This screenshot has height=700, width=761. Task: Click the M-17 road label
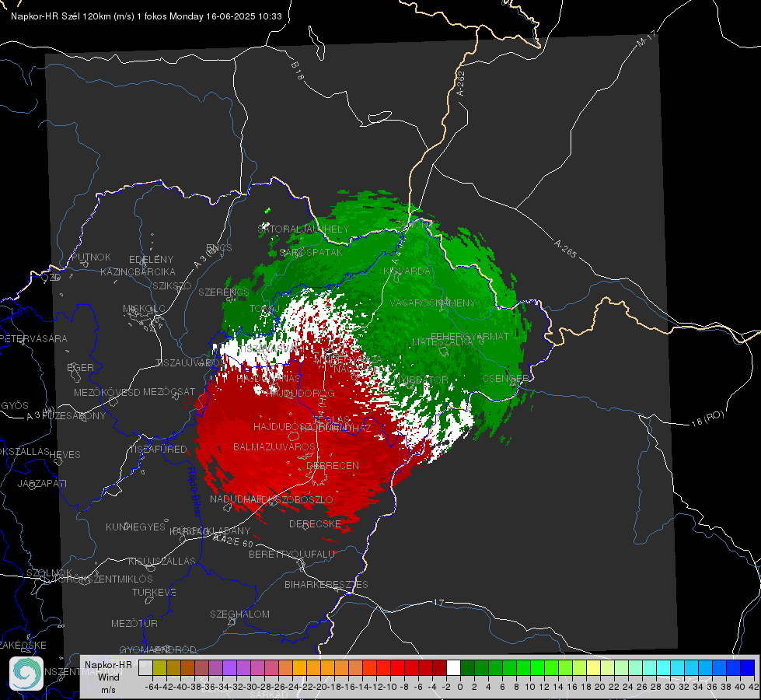click(646, 38)
